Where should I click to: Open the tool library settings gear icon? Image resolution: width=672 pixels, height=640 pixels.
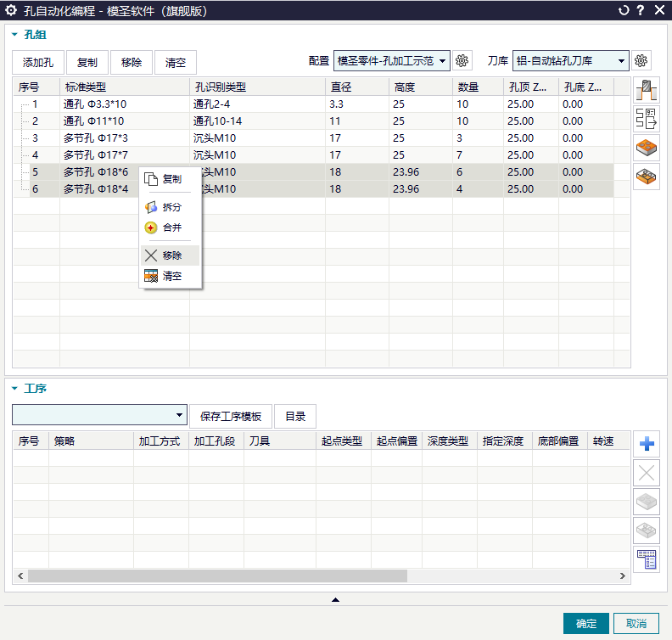(x=641, y=61)
